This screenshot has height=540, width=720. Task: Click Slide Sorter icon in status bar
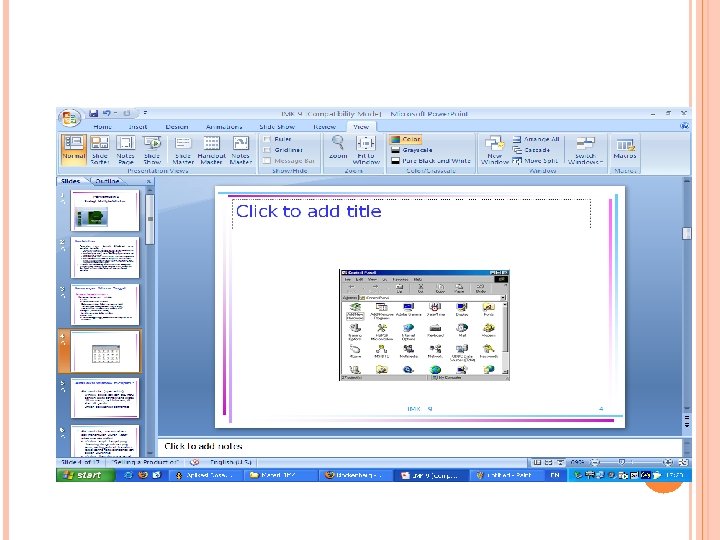click(x=549, y=462)
